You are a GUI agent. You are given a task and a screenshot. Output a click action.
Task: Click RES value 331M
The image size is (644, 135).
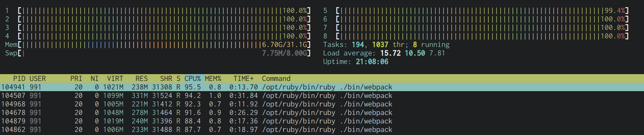point(140,96)
